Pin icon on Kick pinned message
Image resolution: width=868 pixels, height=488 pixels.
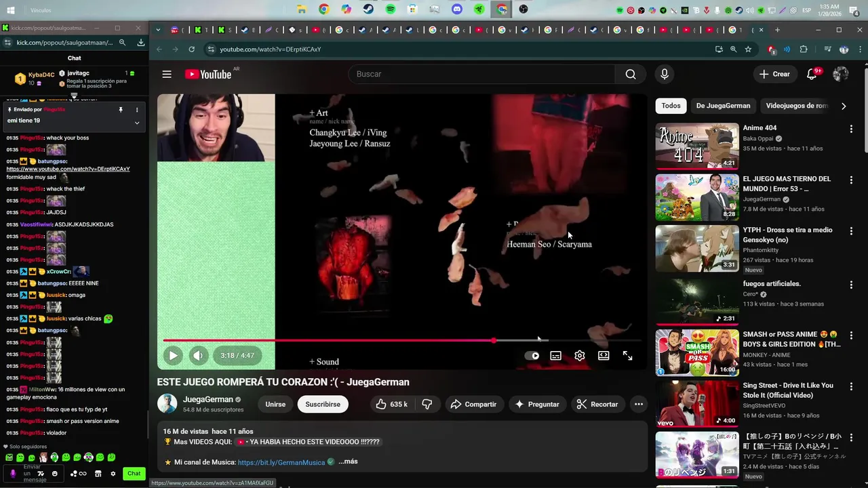point(121,110)
